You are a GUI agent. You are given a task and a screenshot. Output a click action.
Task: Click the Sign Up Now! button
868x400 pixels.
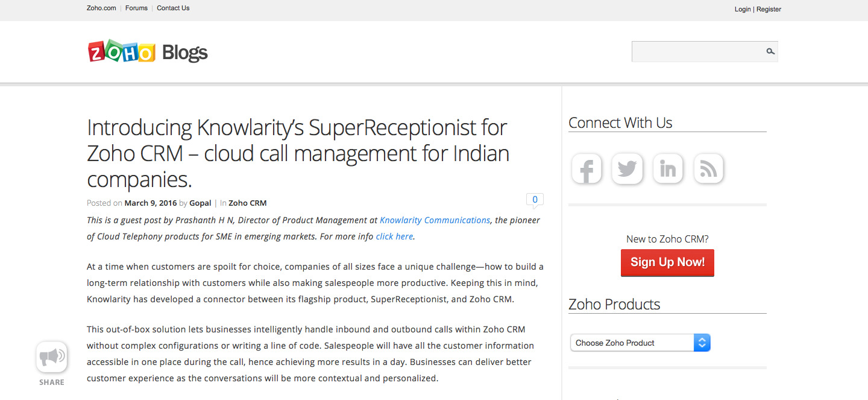[667, 262]
